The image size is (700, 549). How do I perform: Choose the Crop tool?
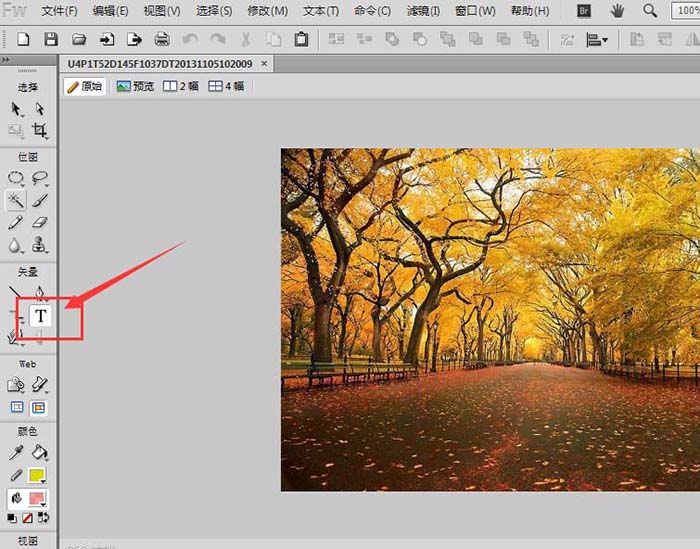point(40,130)
